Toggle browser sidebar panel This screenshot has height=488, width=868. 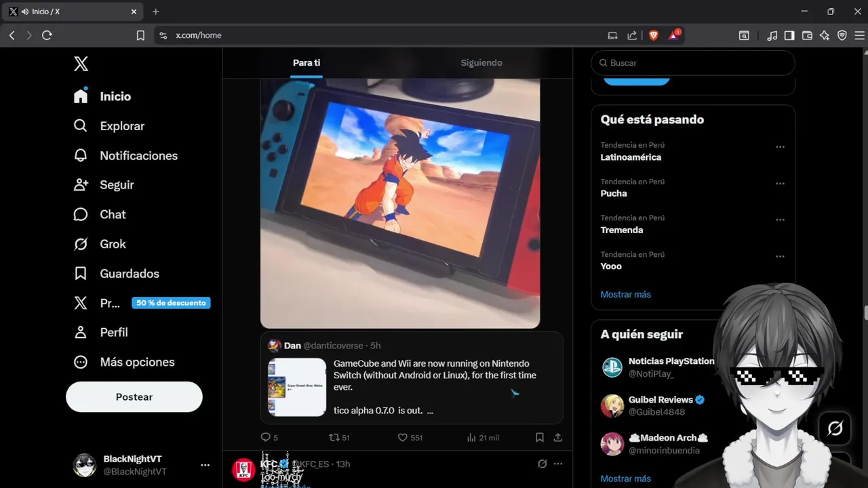789,35
